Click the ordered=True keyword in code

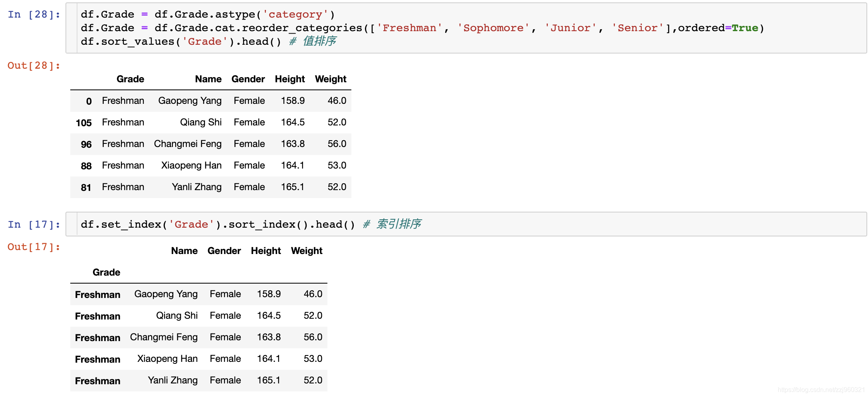coord(718,28)
